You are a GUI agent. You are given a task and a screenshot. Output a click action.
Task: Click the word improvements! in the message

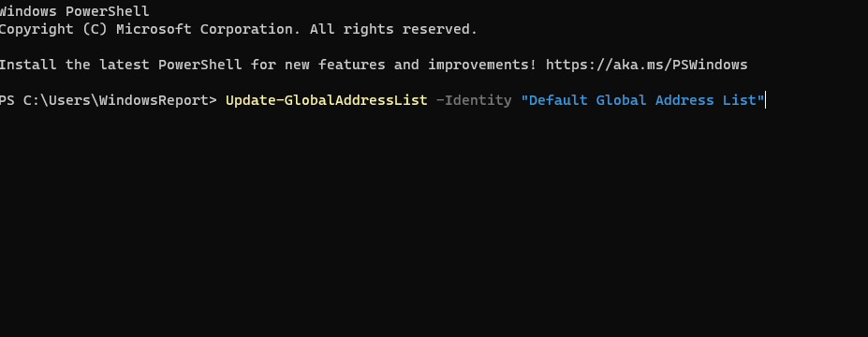(482, 66)
